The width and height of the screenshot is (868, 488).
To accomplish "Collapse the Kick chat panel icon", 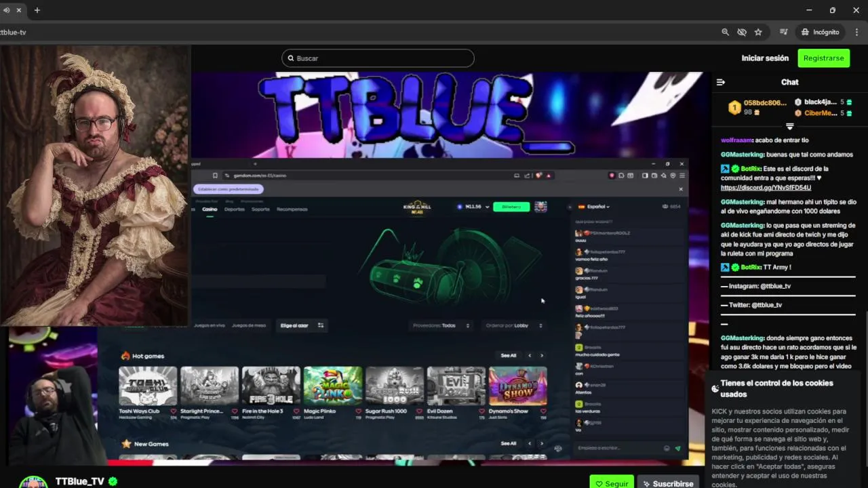I will 721,82.
